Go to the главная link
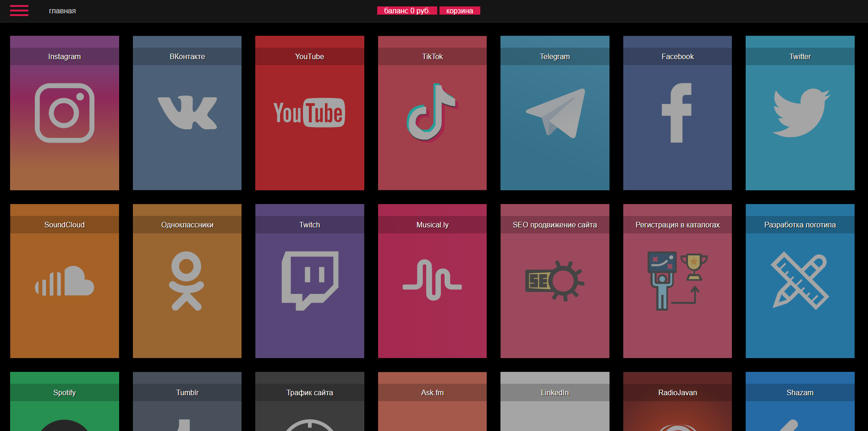This screenshot has width=868, height=431. [x=62, y=11]
